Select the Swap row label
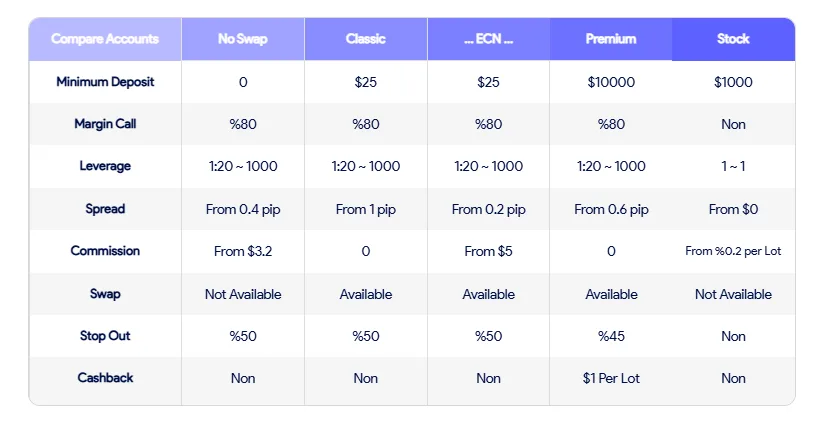This screenshot has width=827, height=428. (x=105, y=294)
